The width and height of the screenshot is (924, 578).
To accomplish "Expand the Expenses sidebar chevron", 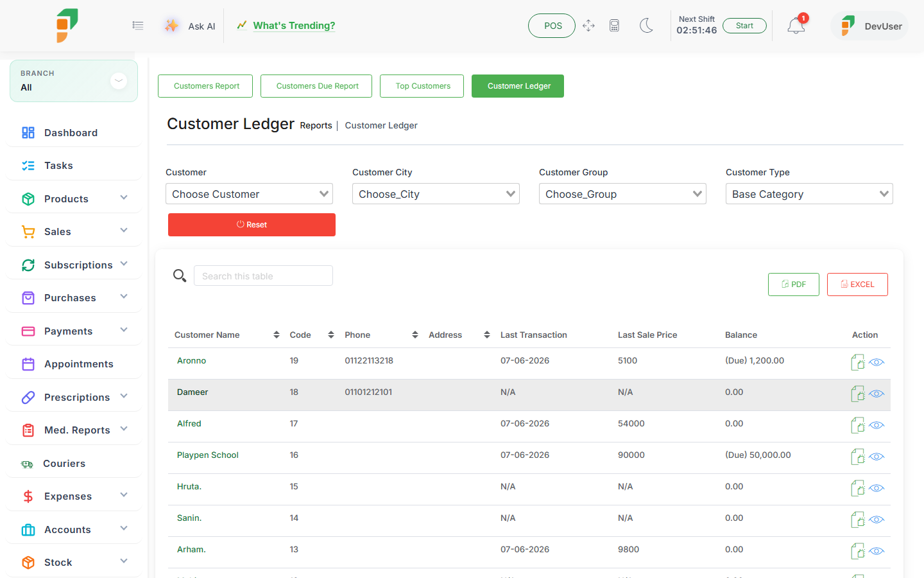I will click(x=124, y=495).
